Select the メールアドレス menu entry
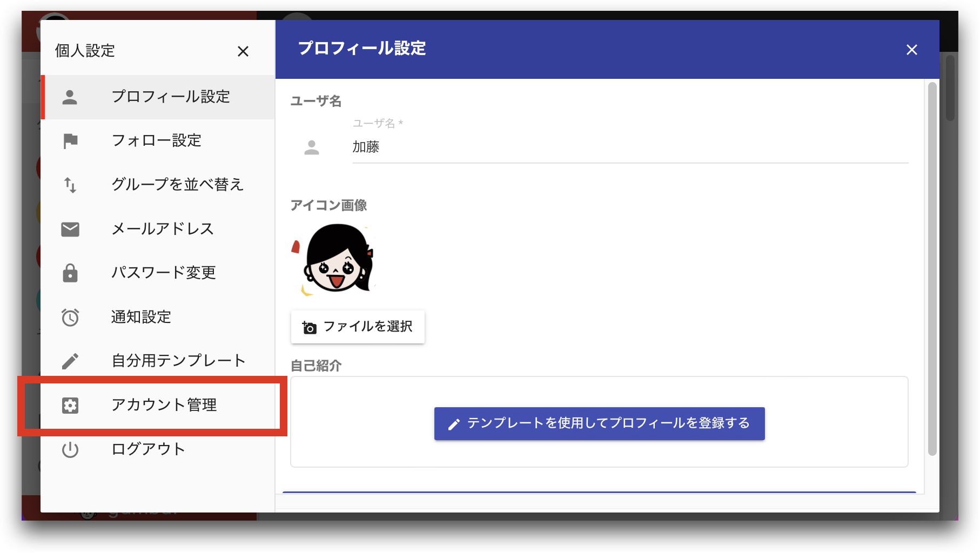This screenshot has height=553, width=980. (x=158, y=229)
